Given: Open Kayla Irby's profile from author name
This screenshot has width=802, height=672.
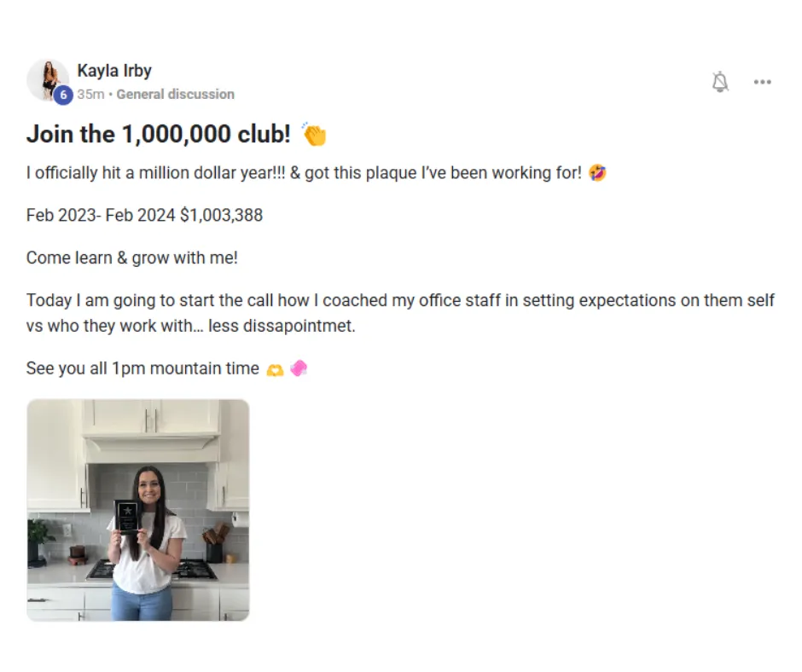Looking at the screenshot, I should point(114,71).
